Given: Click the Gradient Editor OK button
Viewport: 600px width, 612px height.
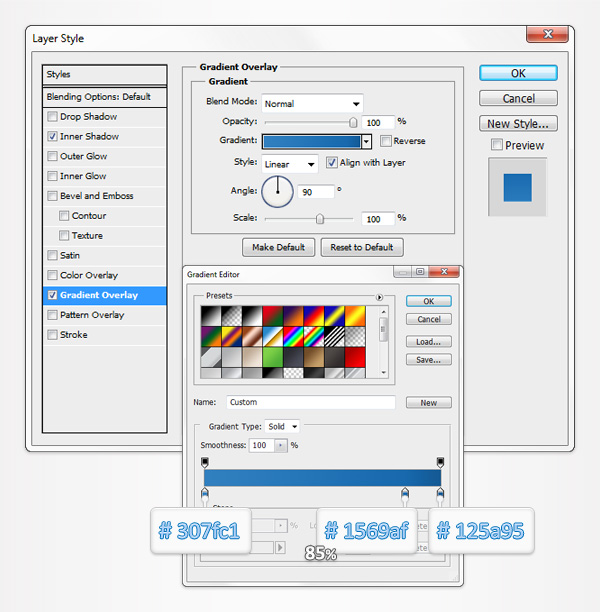Looking at the screenshot, I should click(429, 301).
